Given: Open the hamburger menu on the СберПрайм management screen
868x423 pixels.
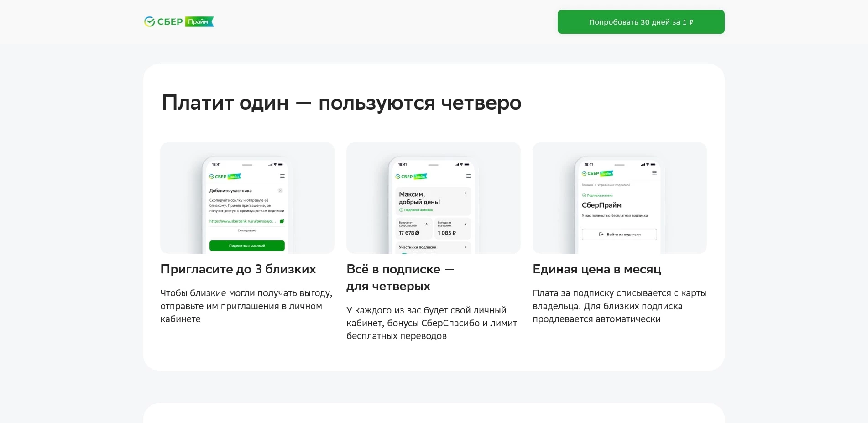Looking at the screenshot, I should [x=654, y=173].
